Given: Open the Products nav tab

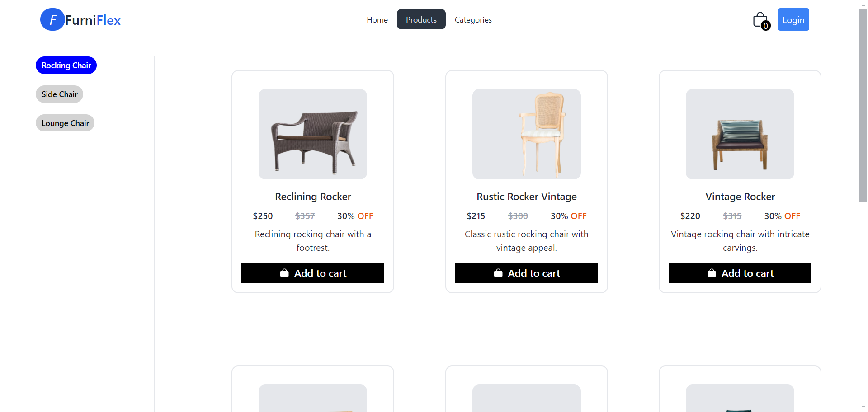Looking at the screenshot, I should point(421,19).
